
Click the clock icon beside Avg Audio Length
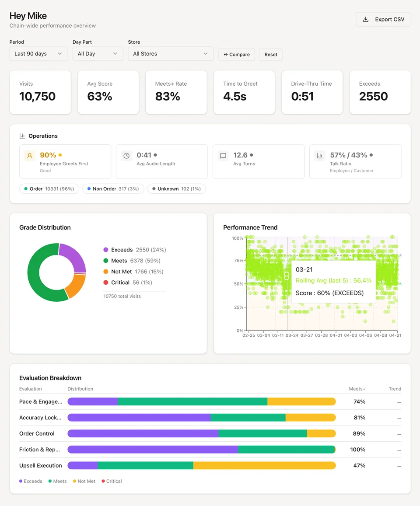point(126,156)
